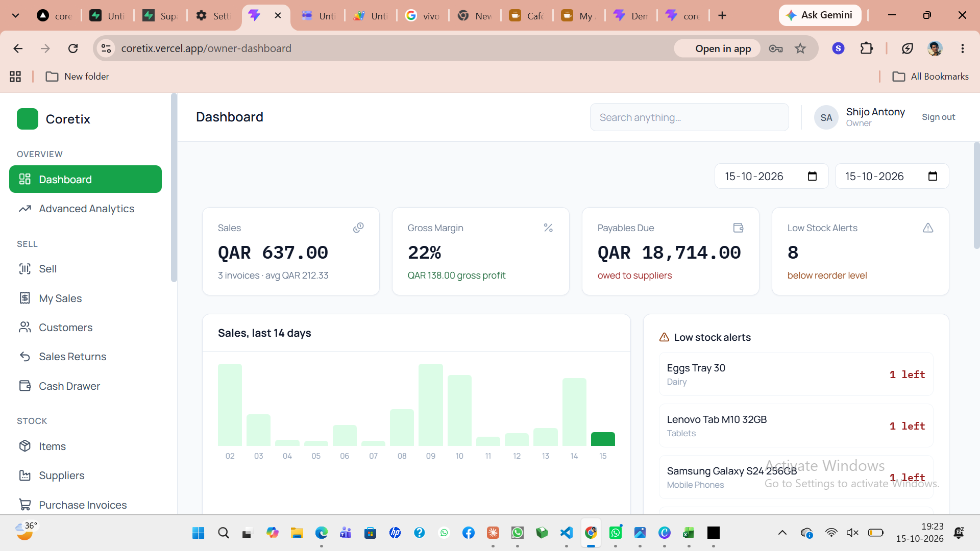The height and width of the screenshot is (551, 980).
Task: Bookmark this page with star icon
Action: pos(800,48)
